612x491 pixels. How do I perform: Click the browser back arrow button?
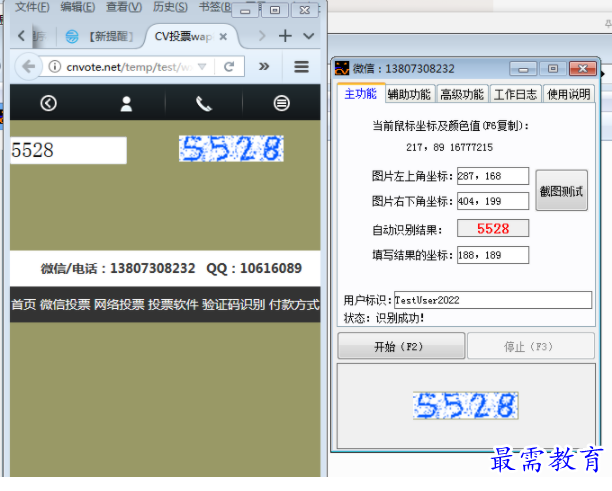28,67
